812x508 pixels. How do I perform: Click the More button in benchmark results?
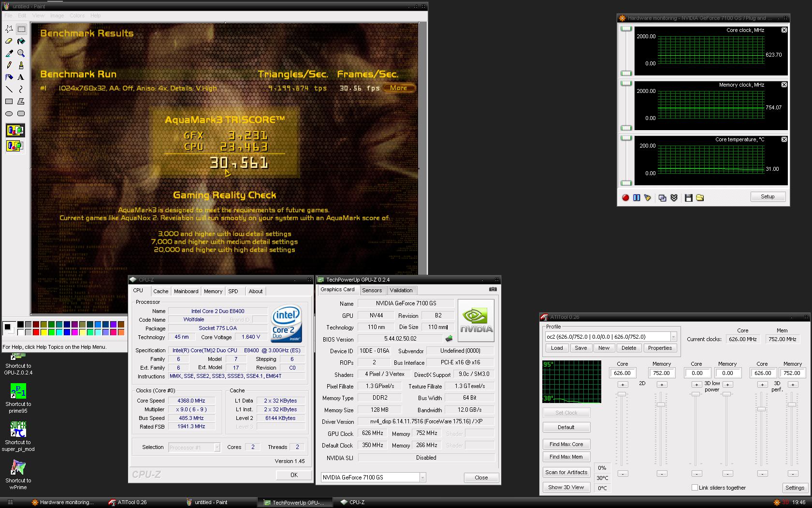coord(399,88)
